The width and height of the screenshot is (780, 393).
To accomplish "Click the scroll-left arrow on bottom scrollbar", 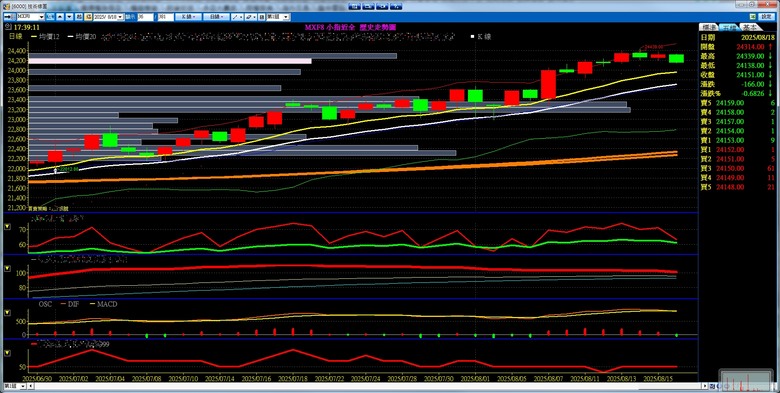I will (31, 386).
